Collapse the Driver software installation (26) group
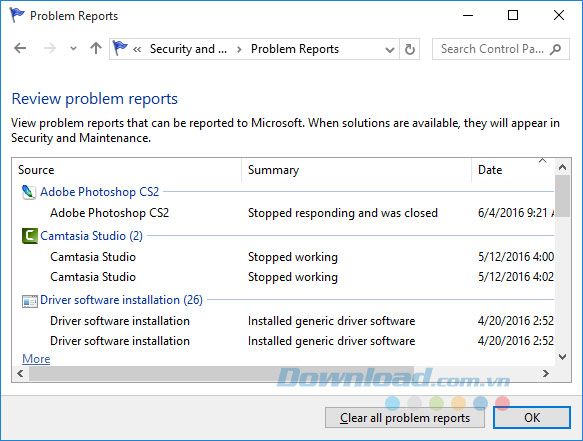583x441 pixels. [121, 300]
